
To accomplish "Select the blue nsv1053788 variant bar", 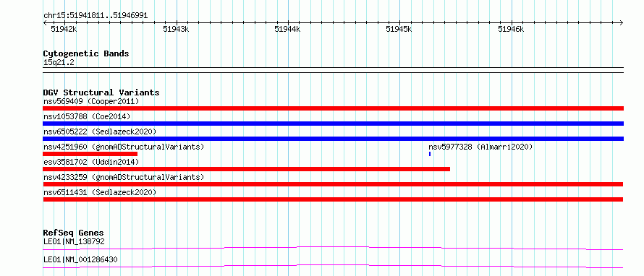I will coord(333,124).
